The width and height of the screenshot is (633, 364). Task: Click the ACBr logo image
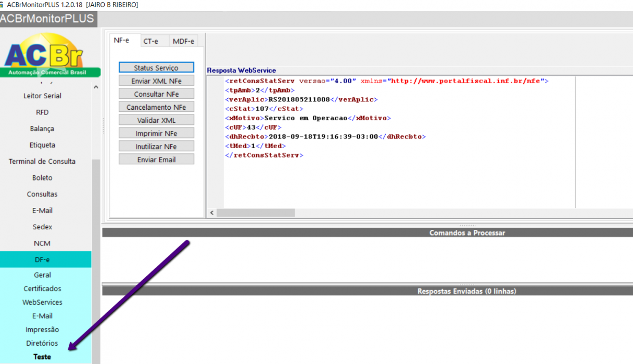point(50,55)
